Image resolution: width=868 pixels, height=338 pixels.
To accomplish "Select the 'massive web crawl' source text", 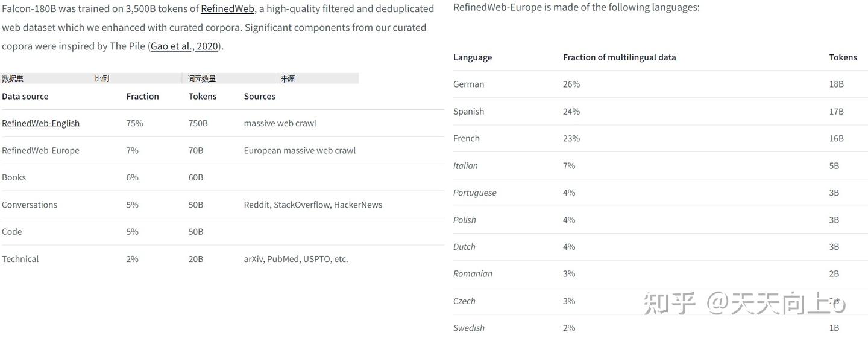I will point(280,123).
